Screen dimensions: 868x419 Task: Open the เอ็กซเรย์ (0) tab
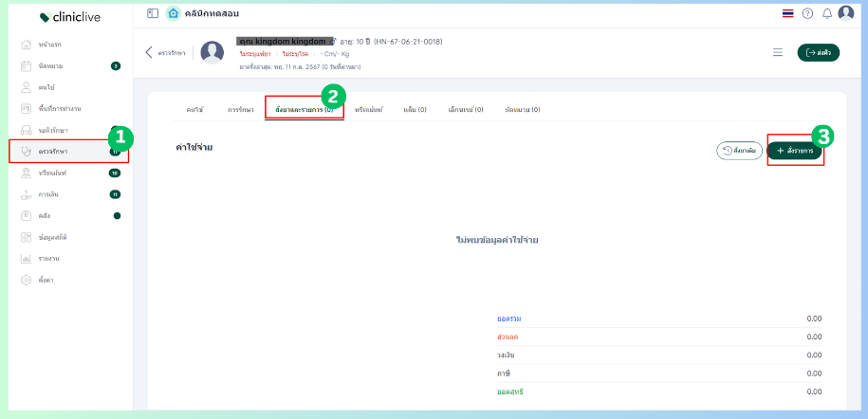point(466,110)
